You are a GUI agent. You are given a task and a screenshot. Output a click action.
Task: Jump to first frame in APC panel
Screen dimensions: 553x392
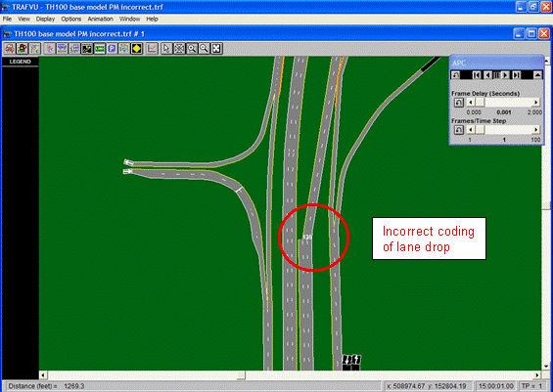[x=477, y=75]
